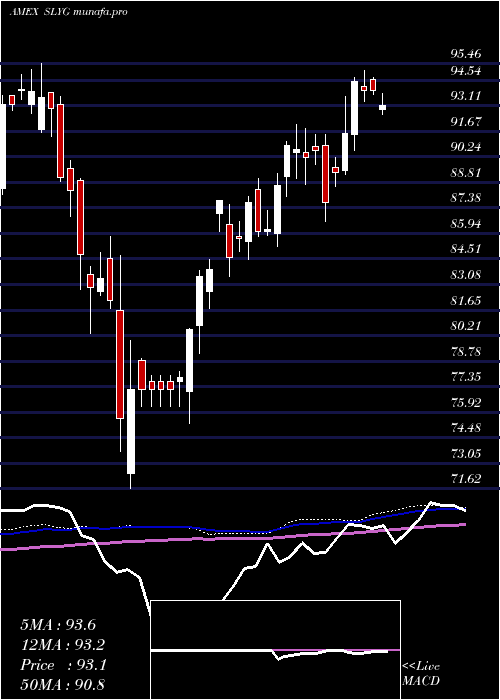500x700 pixels.
Task: Select the 87.38 price axis label
Action: [466, 198]
